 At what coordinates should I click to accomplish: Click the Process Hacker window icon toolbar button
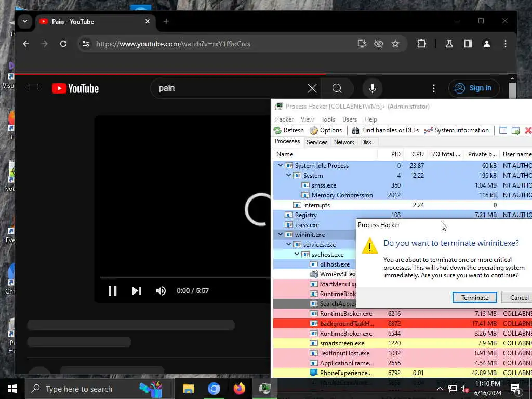503,130
